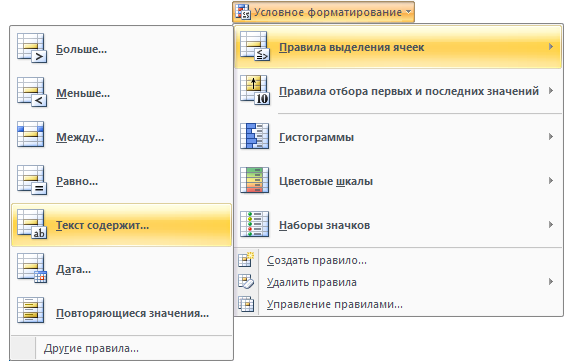Choose Создать правило... command
This screenshot has width=565, height=361.
pyautogui.click(x=398, y=260)
